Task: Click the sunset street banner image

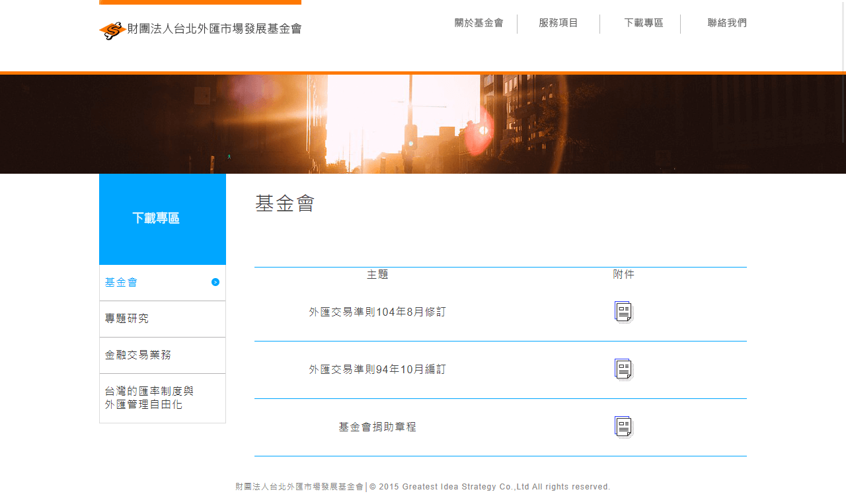Action: (423, 124)
